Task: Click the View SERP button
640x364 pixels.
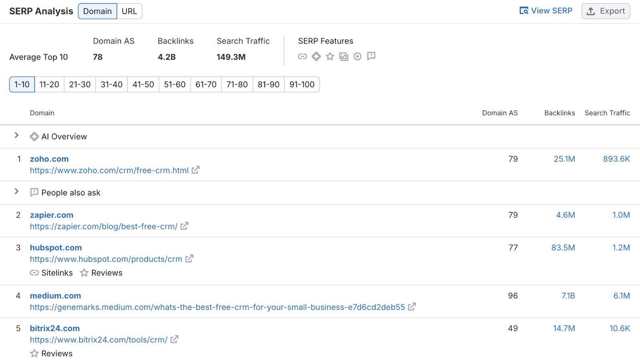Action: 546,11
